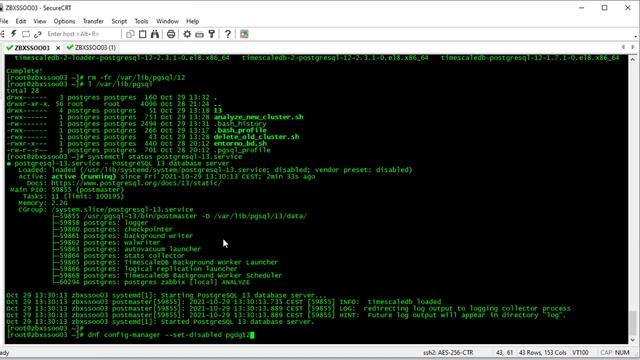Open the View menu
The height and width of the screenshot is (360, 640).
pyautogui.click(x=40, y=21)
